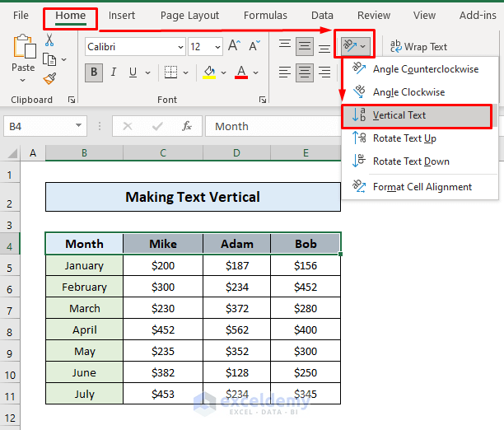Select the Format Painter brush
Screen dimensions: 504x430
click(49, 78)
